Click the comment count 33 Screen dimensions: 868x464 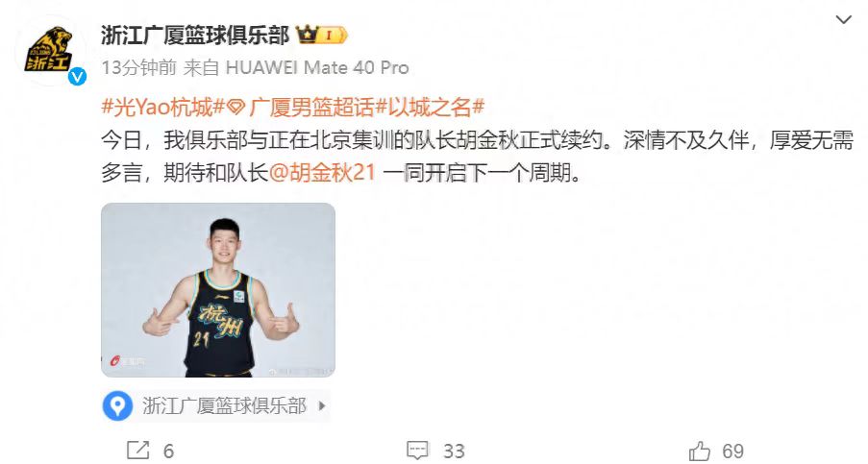454,451
